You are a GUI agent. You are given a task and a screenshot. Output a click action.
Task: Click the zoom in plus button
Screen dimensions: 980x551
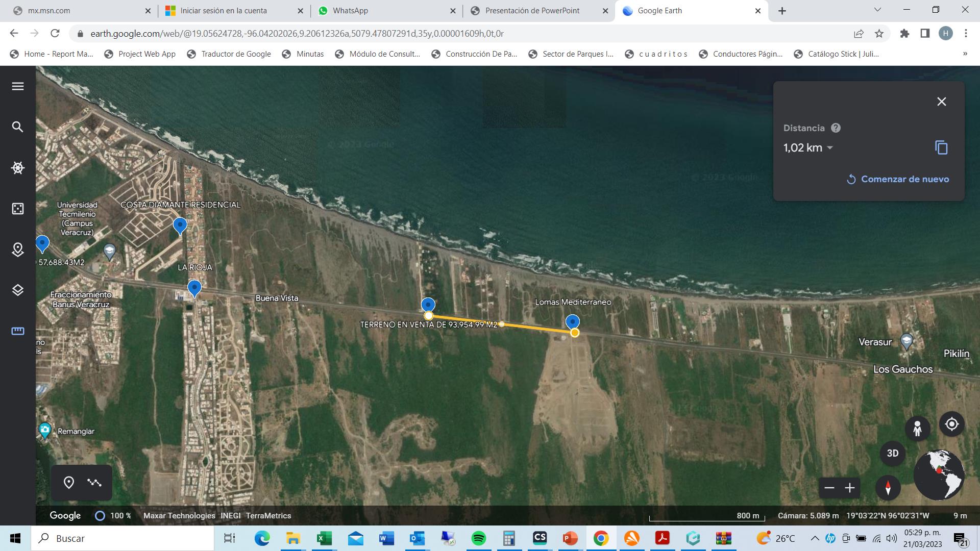click(x=849, y=488)
